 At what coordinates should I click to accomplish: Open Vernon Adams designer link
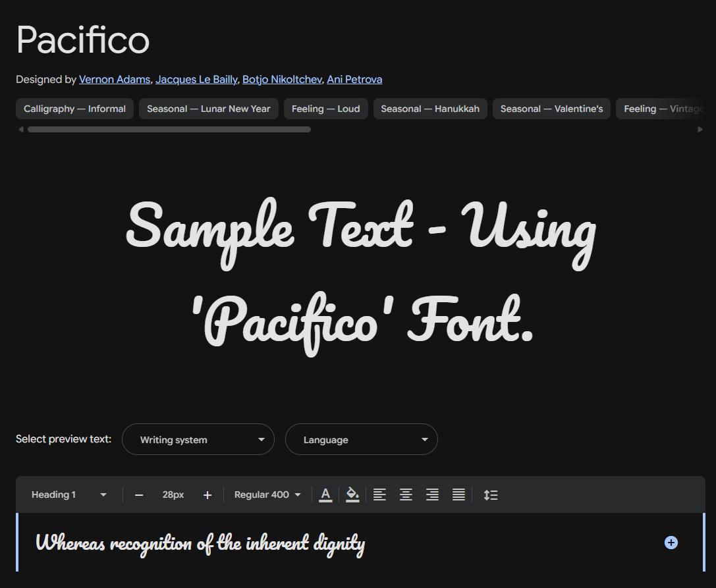[115, 80]
